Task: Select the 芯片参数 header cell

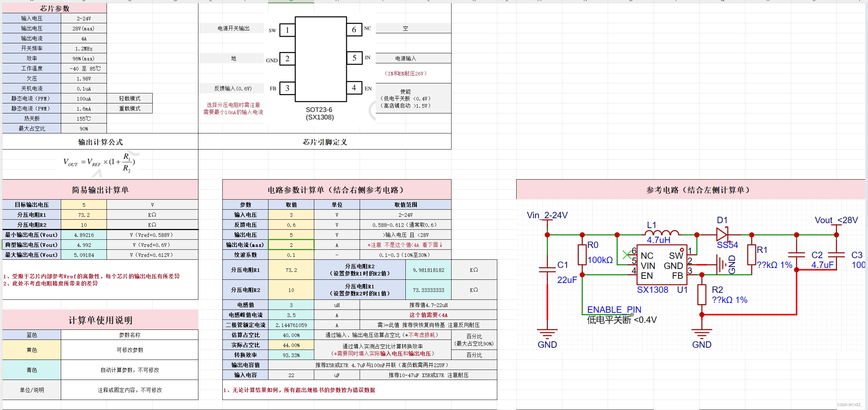Action: [54, 8]
